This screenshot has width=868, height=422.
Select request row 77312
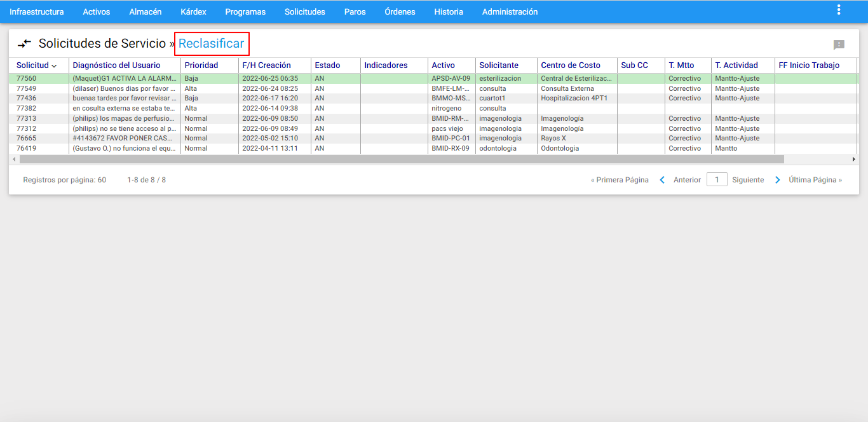point(433,128)
